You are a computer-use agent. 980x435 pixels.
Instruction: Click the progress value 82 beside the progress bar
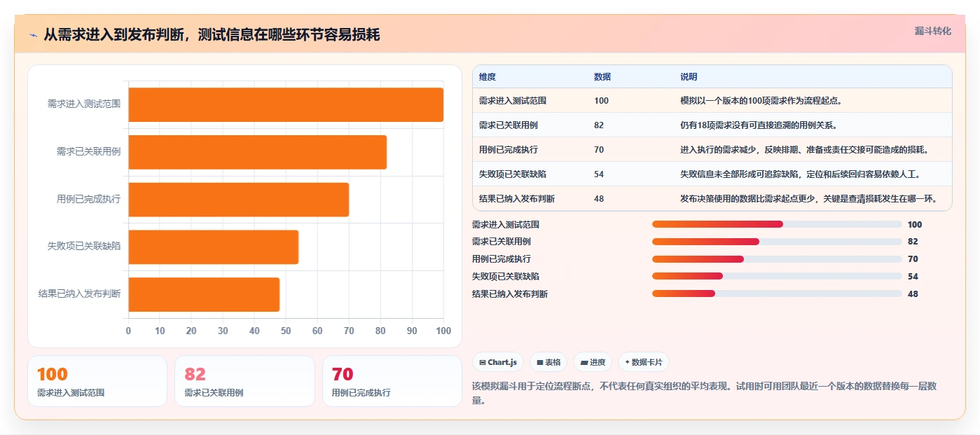click(x=913, y=242)
